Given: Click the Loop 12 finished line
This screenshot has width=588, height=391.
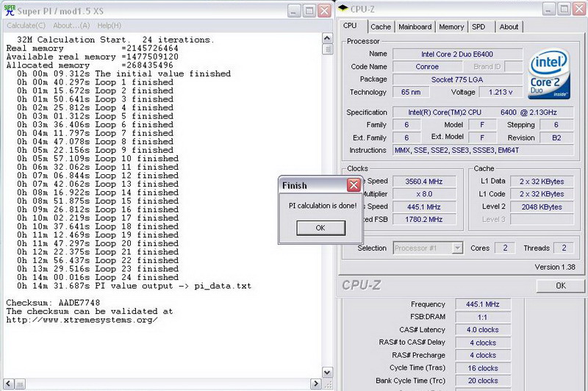Looking at the screenshot, I should [98, 176].
